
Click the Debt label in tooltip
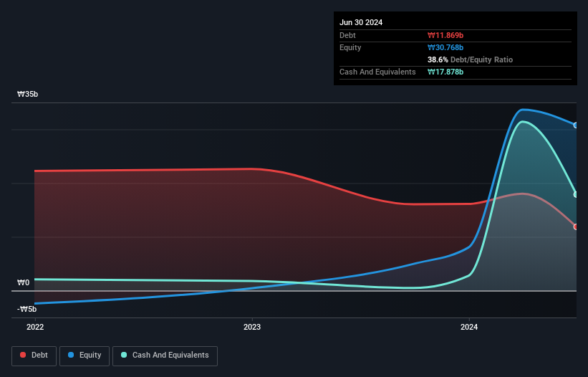(347, 35)
